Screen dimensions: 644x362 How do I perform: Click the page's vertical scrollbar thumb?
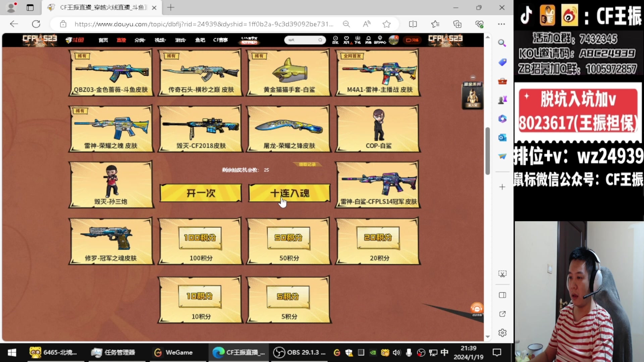tap(487, 151)
